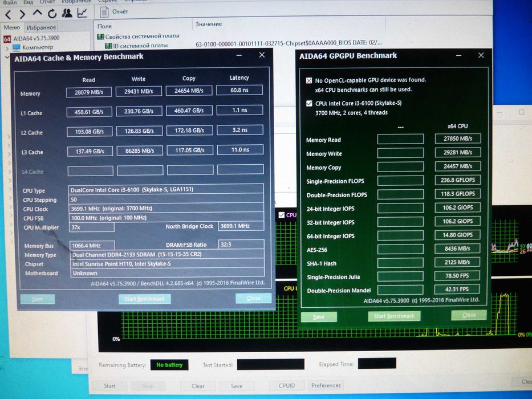
Task: Click the AES-256 value 8436 MB/s
Action: (x=457, y=249)
